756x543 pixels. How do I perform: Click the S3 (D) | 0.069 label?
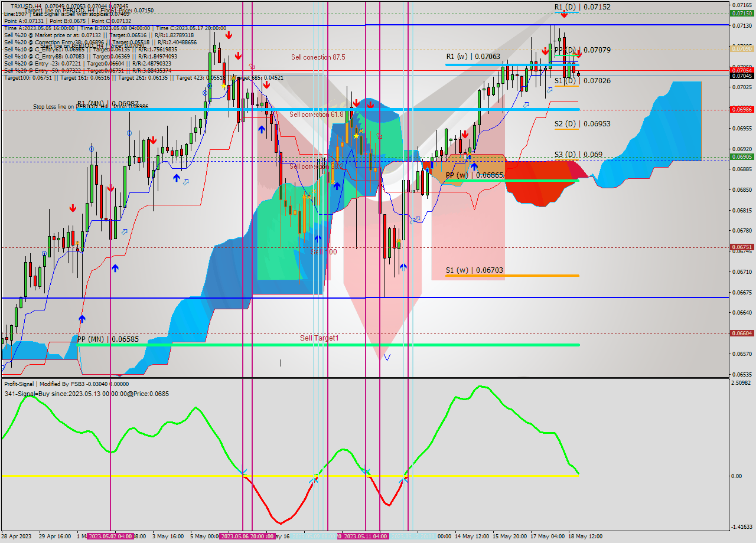click(578, 155)
